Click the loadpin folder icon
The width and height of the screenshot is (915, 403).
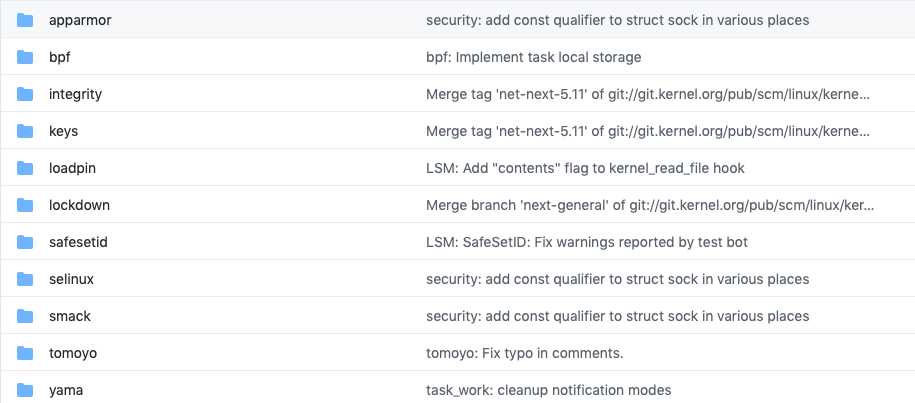click(x=25, y=168)
